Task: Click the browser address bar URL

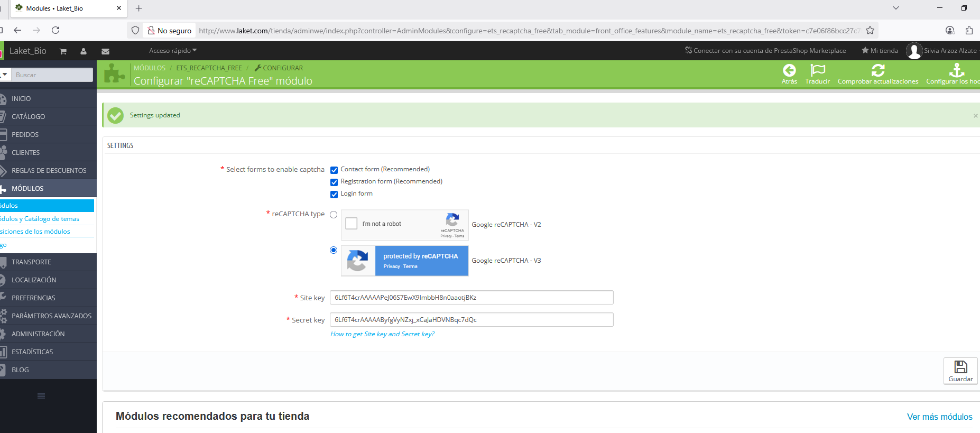Action: pos(529,31)
